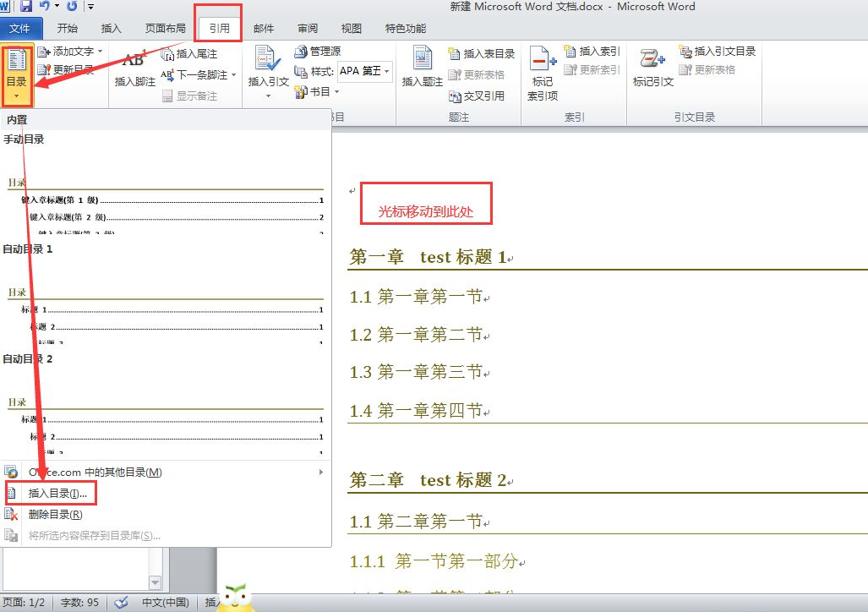Click the 插入引文 (Insert Citation) icon
The width and height of the screenshot is (868, 612).
tap(268, 68)
